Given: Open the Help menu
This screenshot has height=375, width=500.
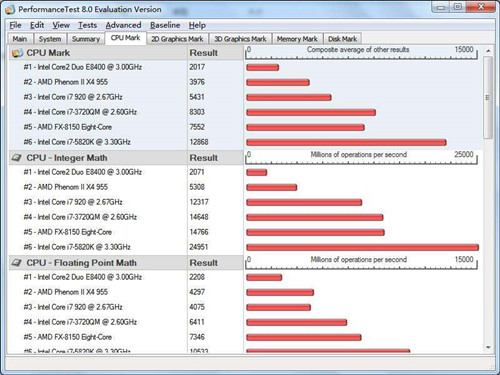Looking at the screenshot, I should coord(197,25).
